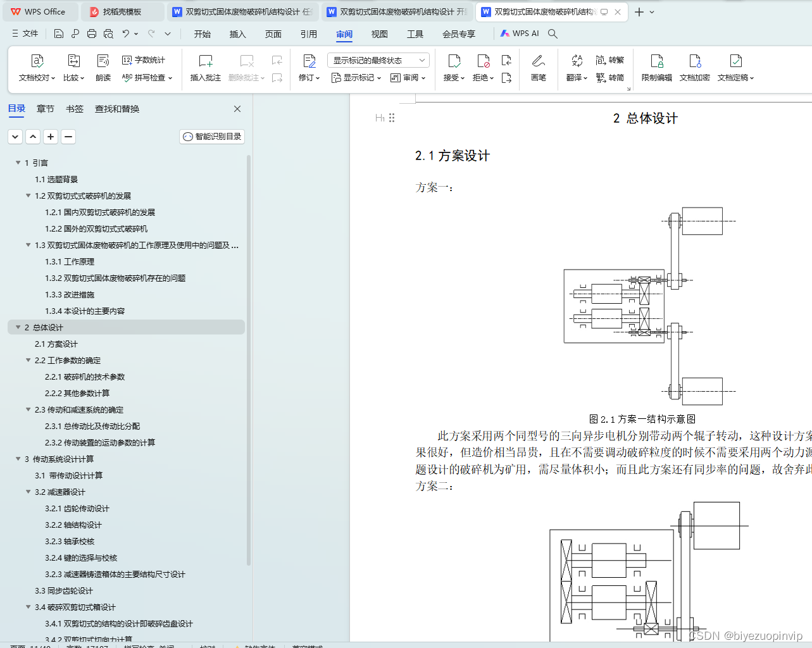
Task: Click the 翻译 translate icon
Action: pyautogui.click(x=577, y=61)
